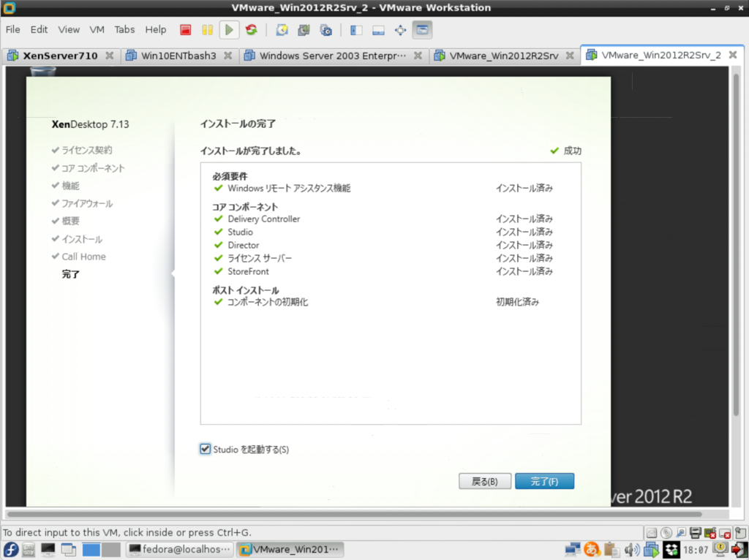Click the Unity/console view toolbar icon
The image size is (749, 560).
(422, 30)
